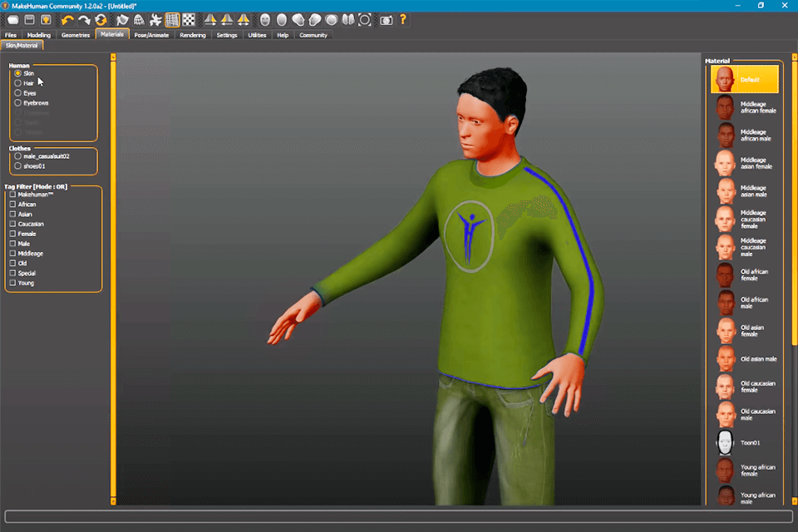Check the Female tag filter
798x532 pixels.
point(13,234)
